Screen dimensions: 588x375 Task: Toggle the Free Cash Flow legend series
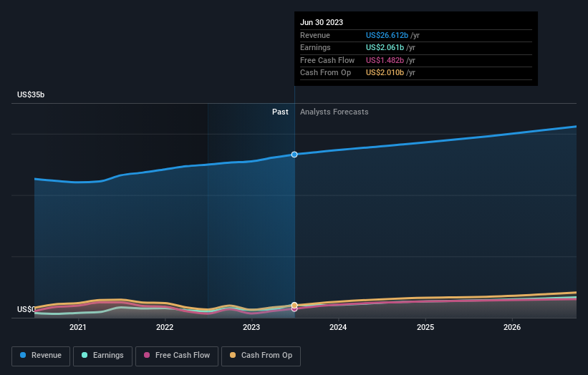point(177,356)
